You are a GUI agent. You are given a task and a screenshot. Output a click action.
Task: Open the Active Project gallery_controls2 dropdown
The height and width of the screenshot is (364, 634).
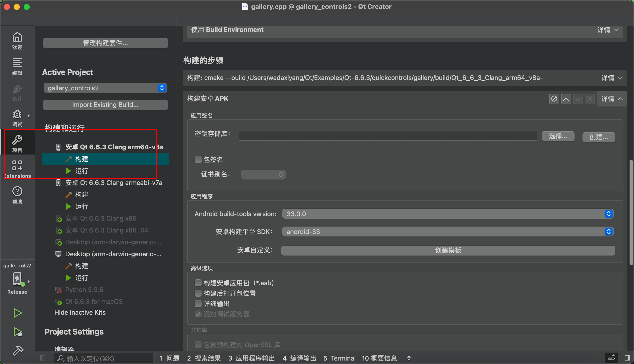[x=105, y=88]
